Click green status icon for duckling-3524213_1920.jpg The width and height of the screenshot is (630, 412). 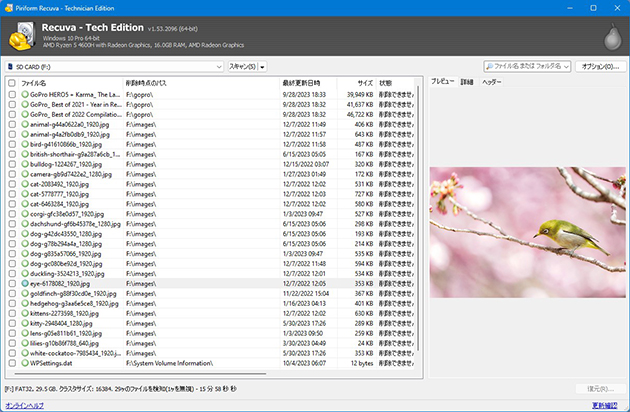[25, 273]
